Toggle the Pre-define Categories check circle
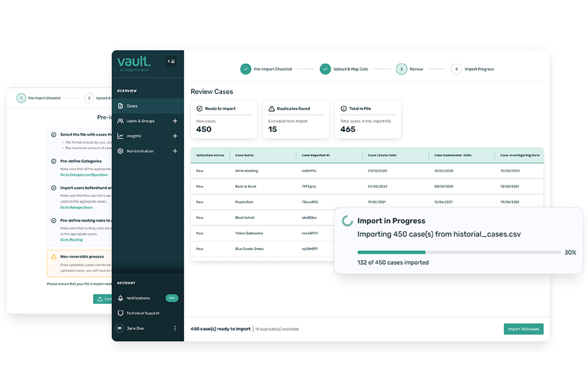Screen dimensions: 588x392 (54, 161)
